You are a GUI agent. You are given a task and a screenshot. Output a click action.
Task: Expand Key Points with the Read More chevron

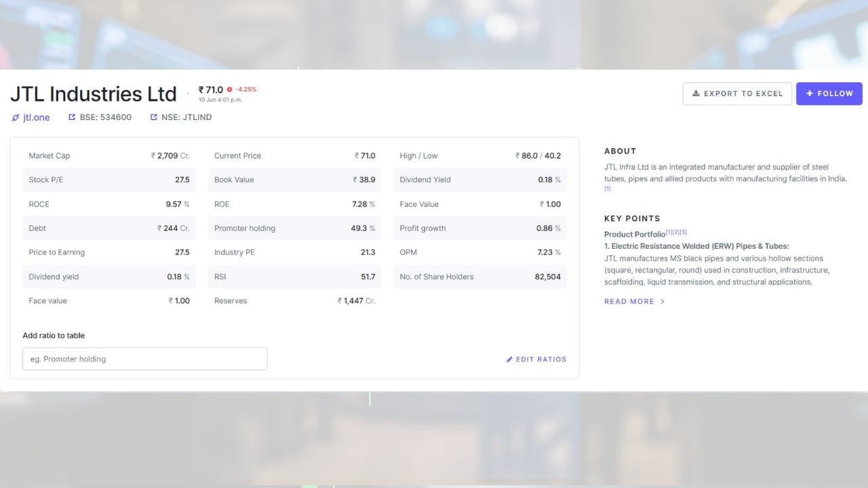[663, 302]
